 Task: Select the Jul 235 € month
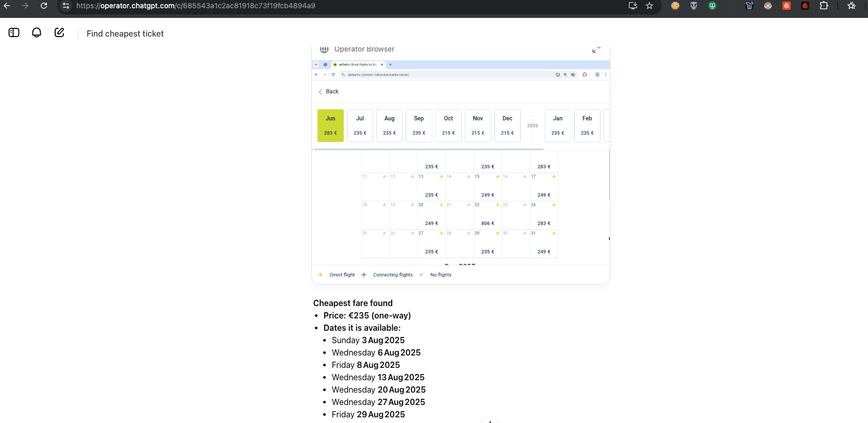click(x=360, y=126)
